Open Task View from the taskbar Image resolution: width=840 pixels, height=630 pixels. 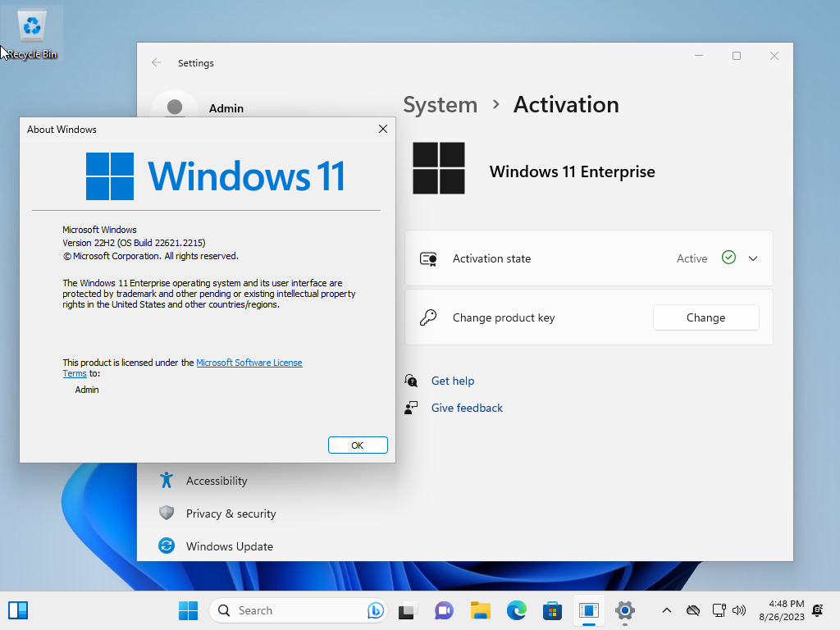(408, 610)
